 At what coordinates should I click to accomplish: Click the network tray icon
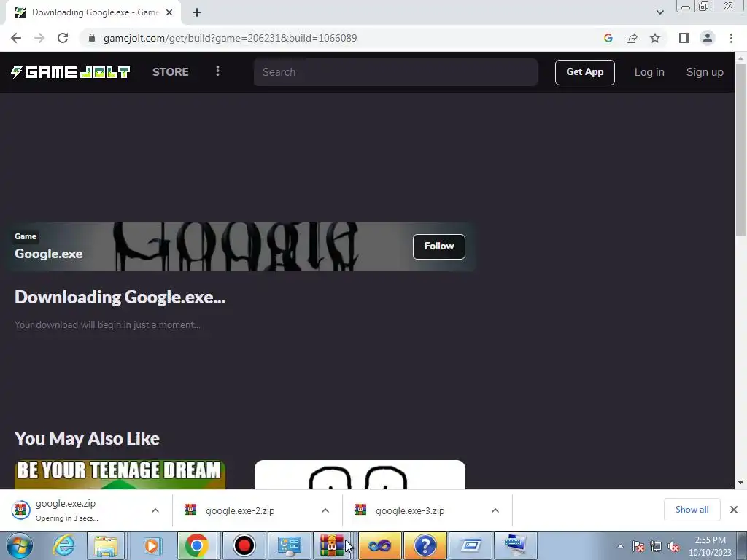coord(656,547)
